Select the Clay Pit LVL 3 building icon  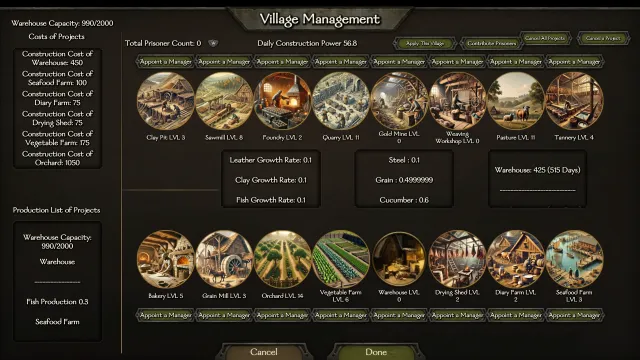[165, 101]
